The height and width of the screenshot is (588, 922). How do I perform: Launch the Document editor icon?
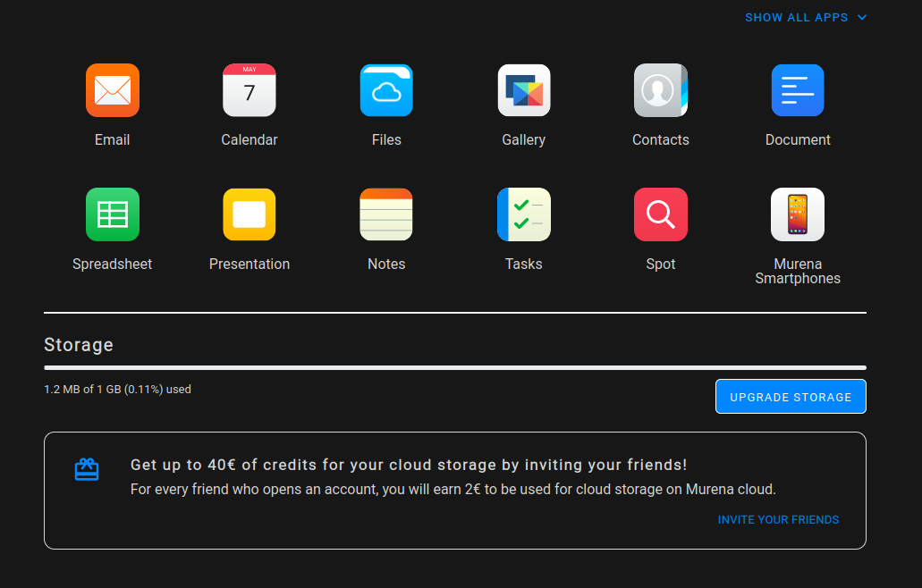[x=798, y=90]
